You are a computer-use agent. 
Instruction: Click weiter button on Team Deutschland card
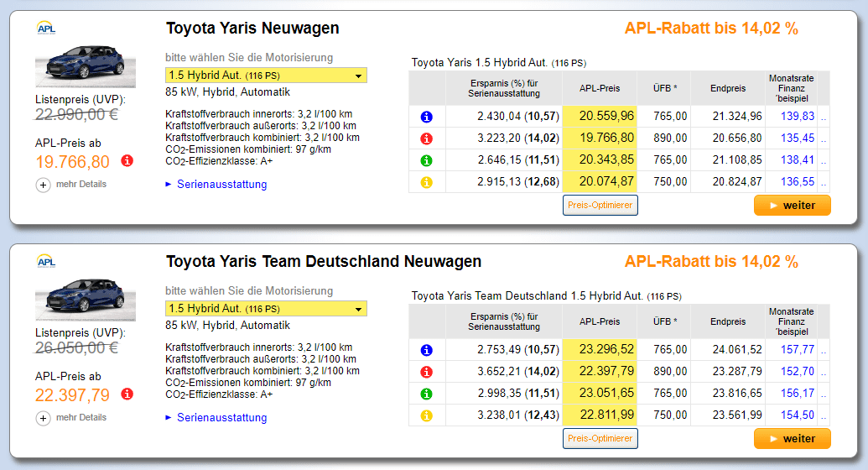(x=793, y=438)
